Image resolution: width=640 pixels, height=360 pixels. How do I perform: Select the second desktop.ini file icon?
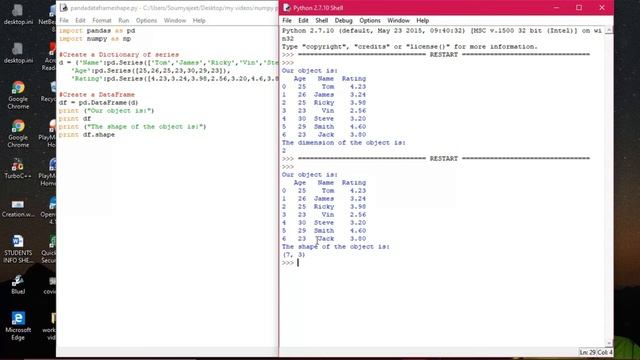18,53
